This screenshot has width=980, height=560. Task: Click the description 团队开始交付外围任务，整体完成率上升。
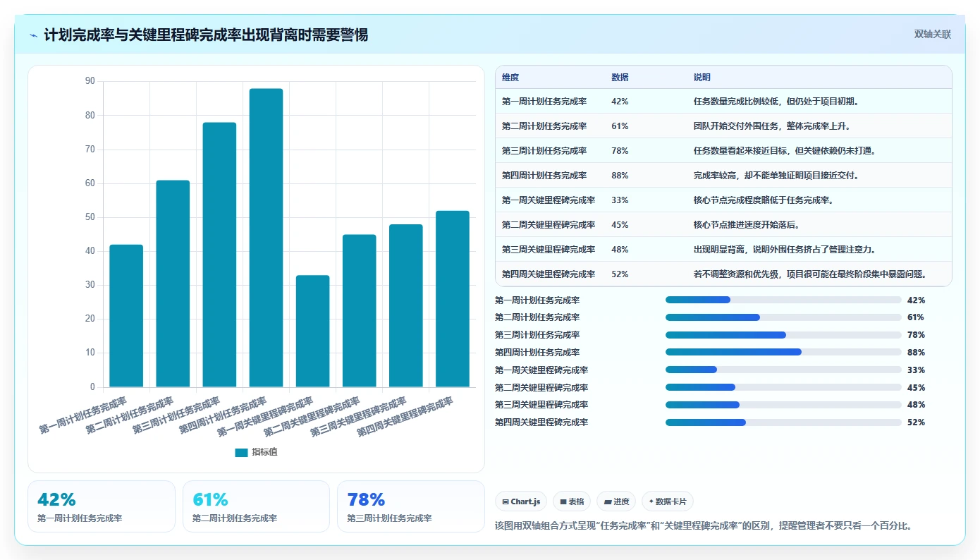click(772, 126)
